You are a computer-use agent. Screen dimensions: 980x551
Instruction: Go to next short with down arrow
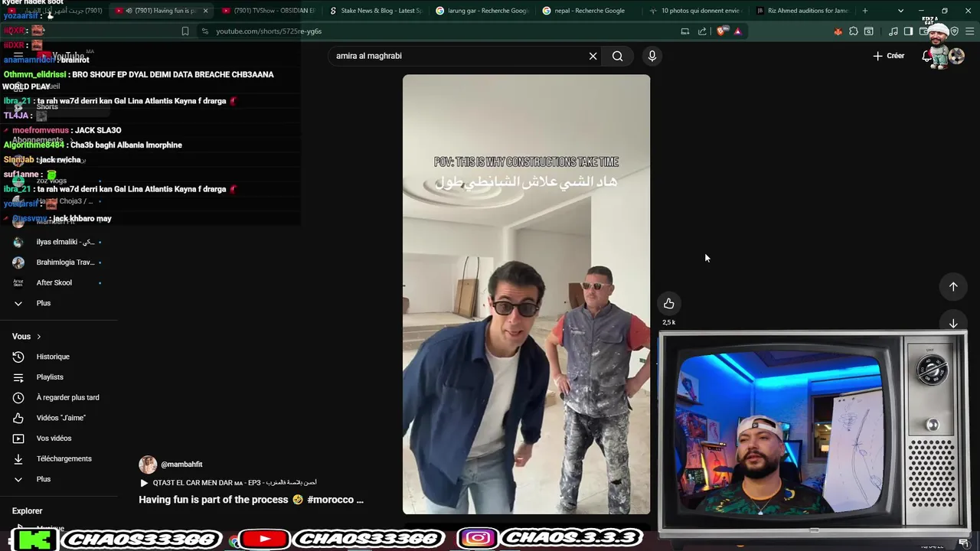tap(953, 324)
